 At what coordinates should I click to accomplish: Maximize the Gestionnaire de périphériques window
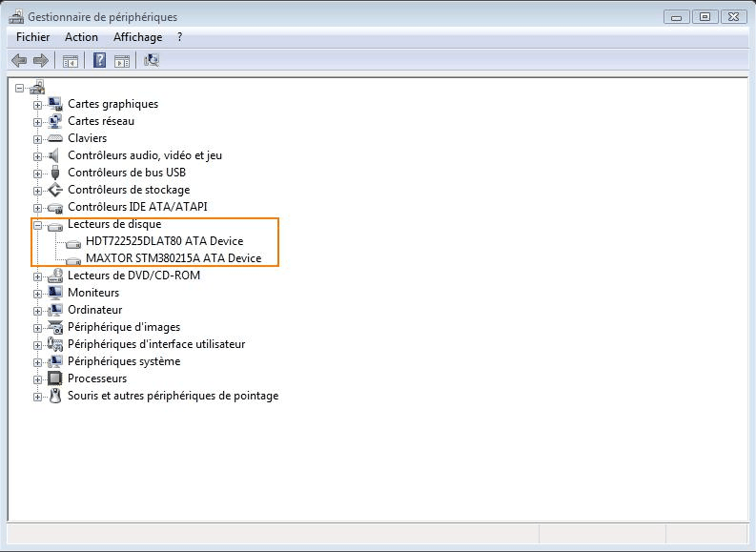[x=705, y=17]
